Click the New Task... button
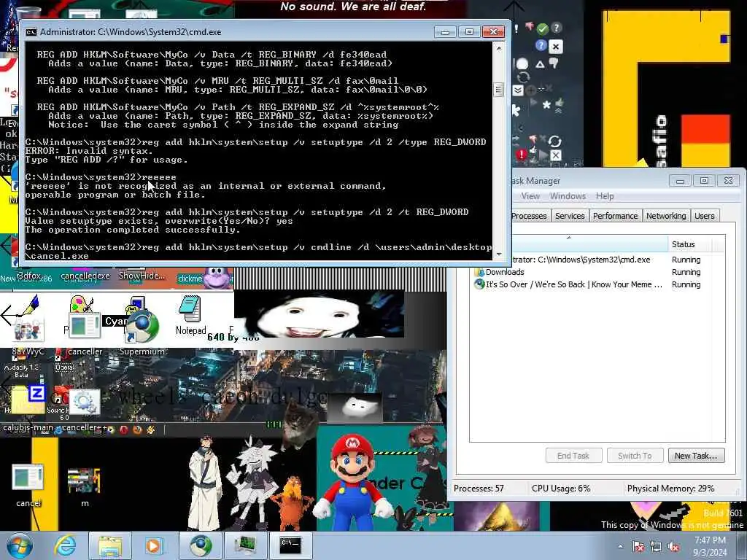747x560 pixels. [696, 456]
